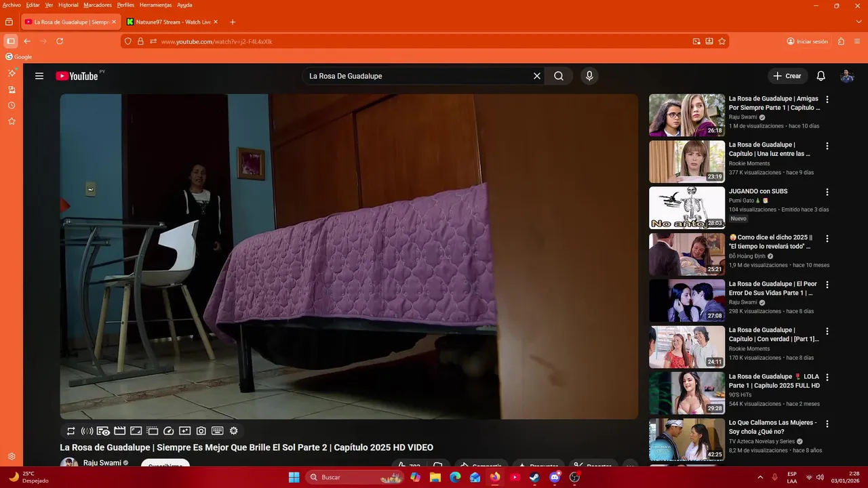Expand the list all tabs chevron
Image resolution: width=868 pixels, height=488 pixels.
pyautogui.click(x=859, y=22)
